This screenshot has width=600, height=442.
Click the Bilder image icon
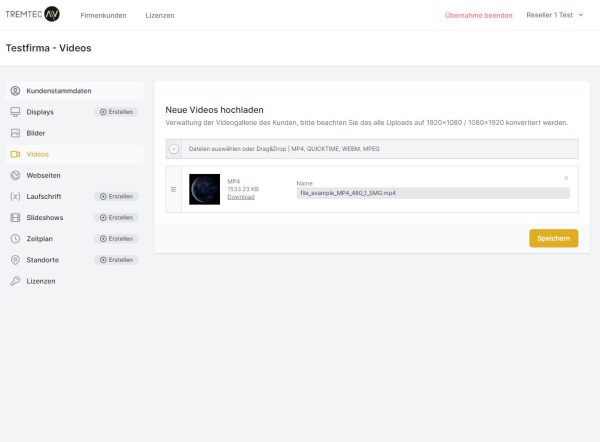click(15, 133)
